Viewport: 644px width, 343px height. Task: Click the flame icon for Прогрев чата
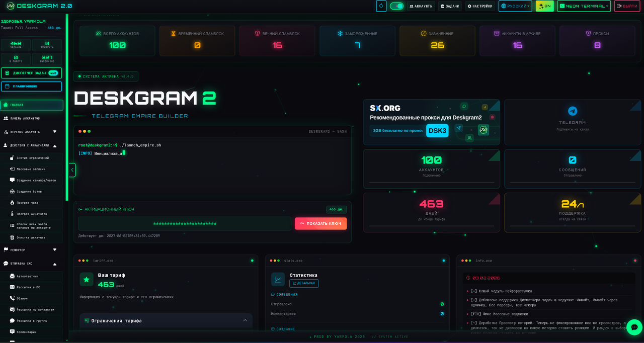click(x=13, y=203)
